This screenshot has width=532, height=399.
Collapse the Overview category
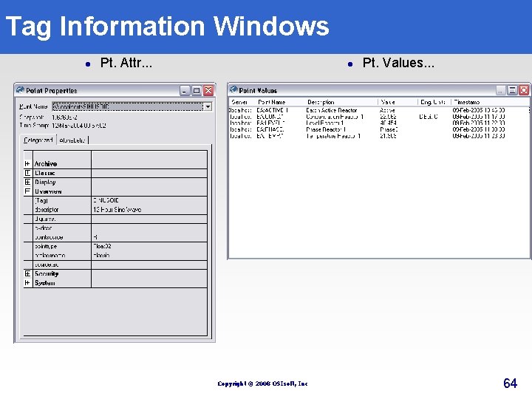click(x=27, y=191)
